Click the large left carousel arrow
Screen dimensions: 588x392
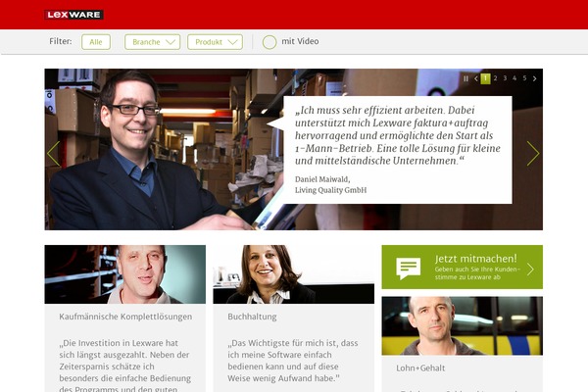click(54, 154)
